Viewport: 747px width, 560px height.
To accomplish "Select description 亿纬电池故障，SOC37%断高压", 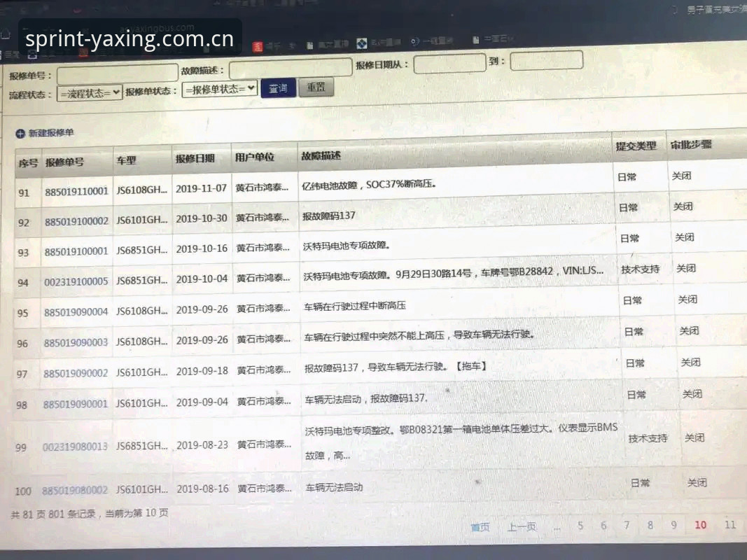I will [x=369, y=184].
